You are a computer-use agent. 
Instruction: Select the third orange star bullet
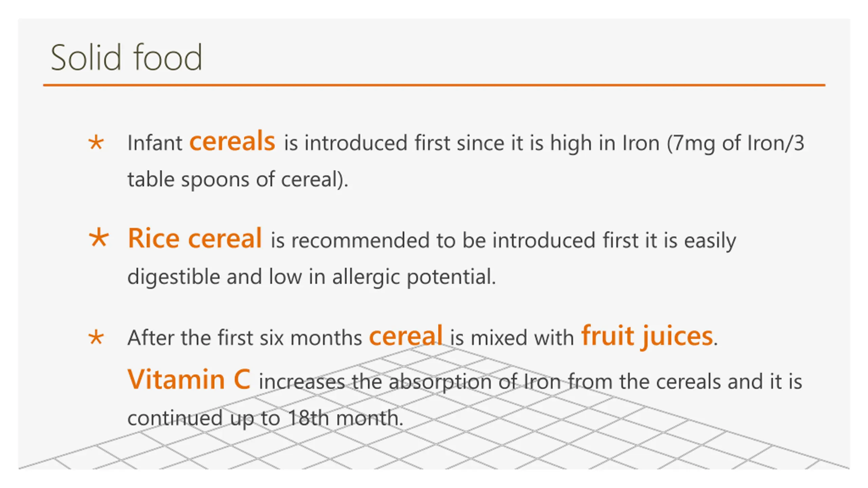pyautogui.click(x=96, y=337)
